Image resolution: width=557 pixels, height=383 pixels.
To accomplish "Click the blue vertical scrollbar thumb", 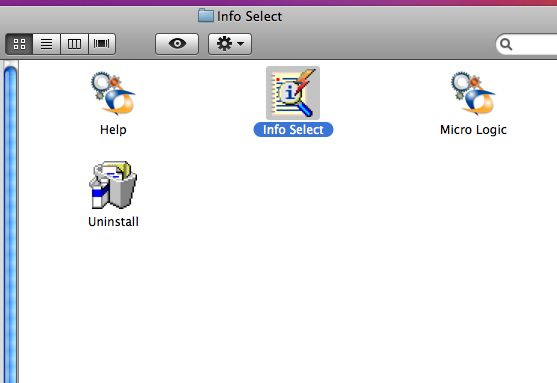I will tap(10, 224).
